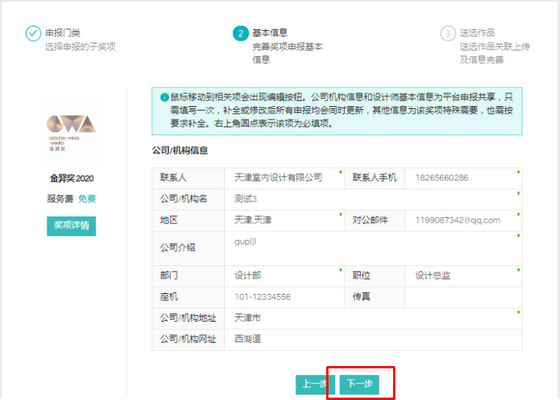
Task: Click the 免费 service fee link
Action: [x=87, y=199]
